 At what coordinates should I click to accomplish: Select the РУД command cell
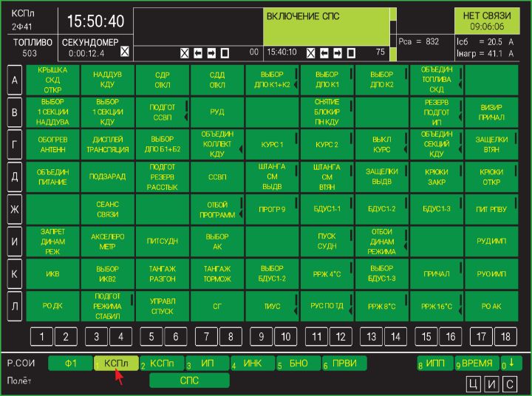217,112
